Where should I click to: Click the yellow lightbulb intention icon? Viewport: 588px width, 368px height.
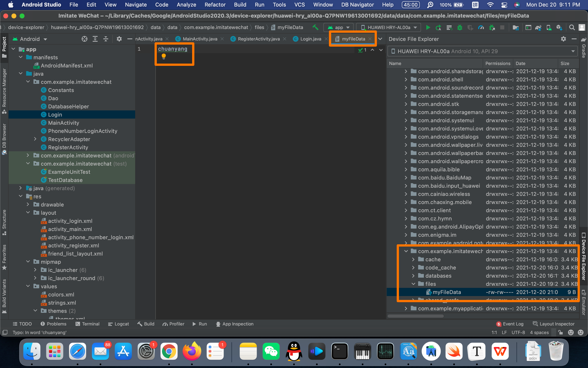click(164, 56)
